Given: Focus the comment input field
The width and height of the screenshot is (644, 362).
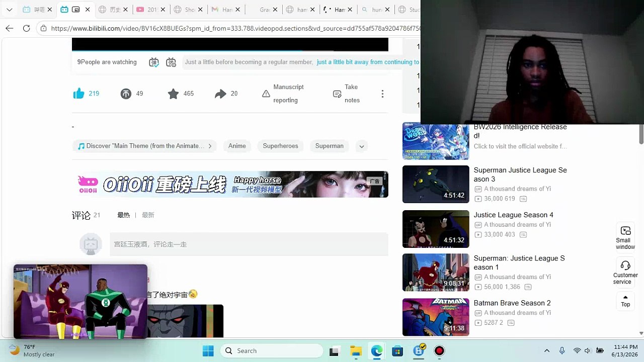Looking at the screenshot, I should coord(249,244).
